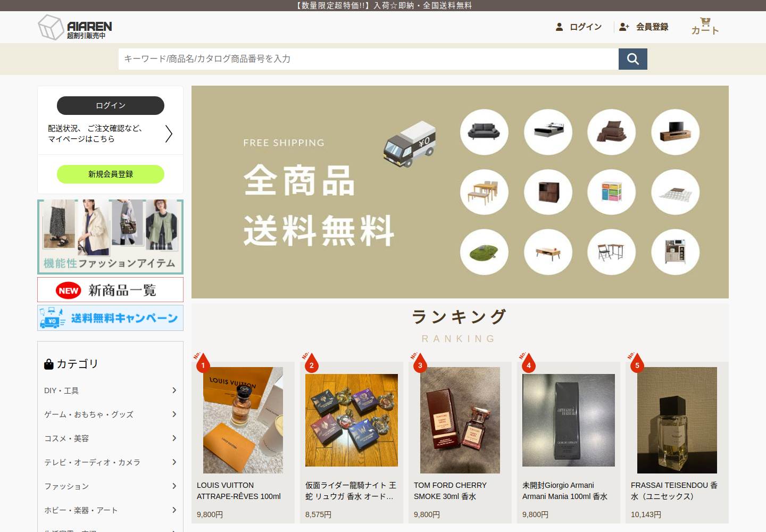The image size is (766, 532).
Task: Click the black ログイン button in sidebar
Action: [x=111, y=105]
